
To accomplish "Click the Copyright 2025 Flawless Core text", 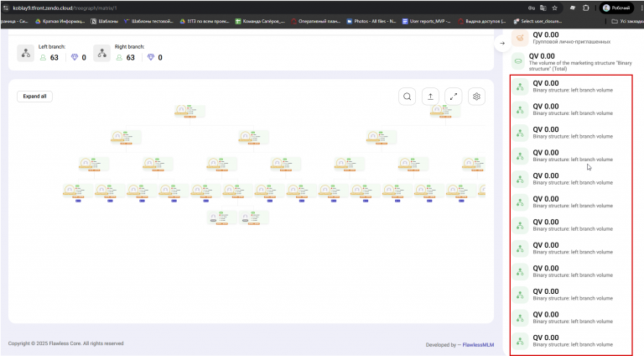I will (x=65, y=343).
